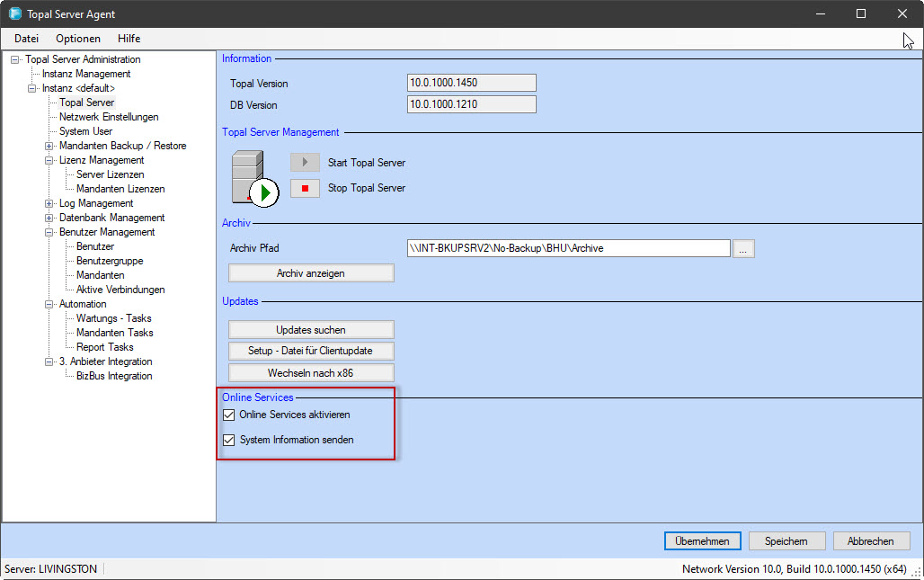Click the Topal Server Agent title bar icon
924x580 pixels.
coord(15,13)
